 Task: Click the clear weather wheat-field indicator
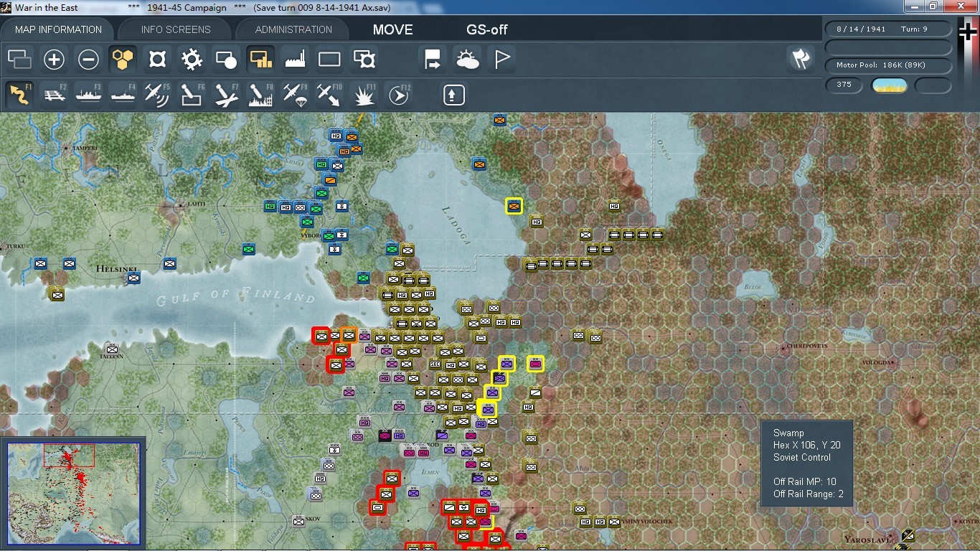point(889,85)
